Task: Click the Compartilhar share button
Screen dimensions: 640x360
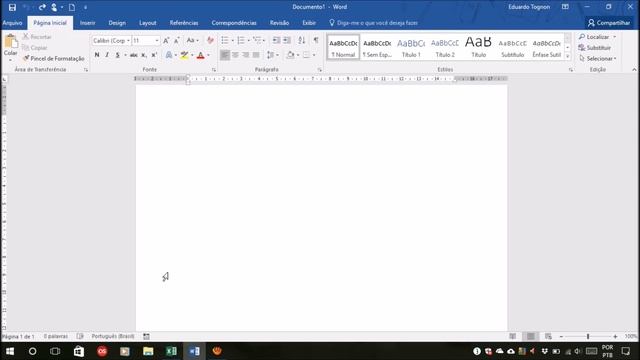Action: 609,23
